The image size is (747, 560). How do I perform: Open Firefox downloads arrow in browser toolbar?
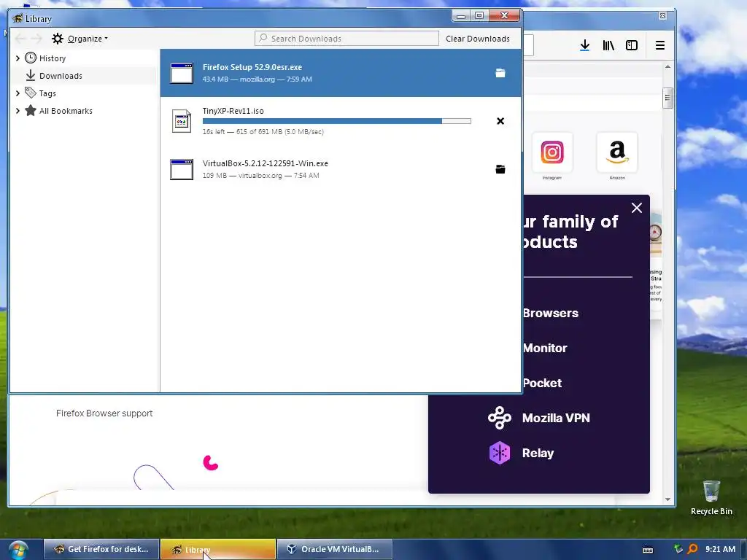[585, 45]
